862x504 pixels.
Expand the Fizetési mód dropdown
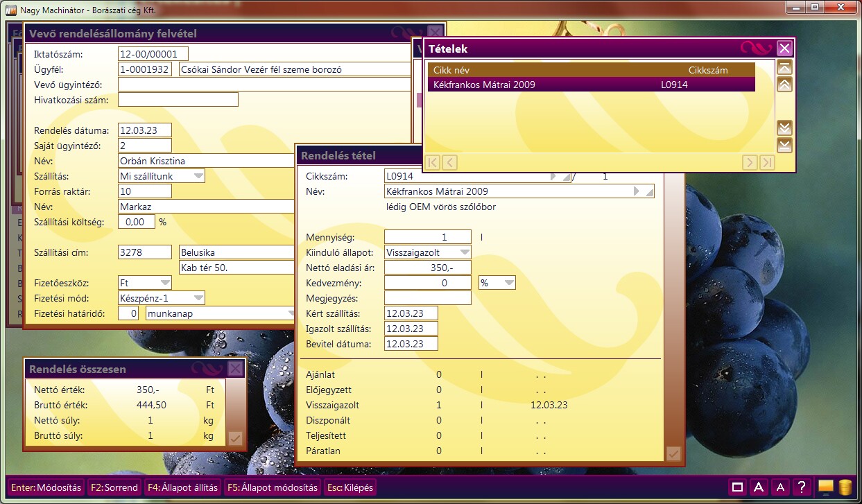point(199,298)
